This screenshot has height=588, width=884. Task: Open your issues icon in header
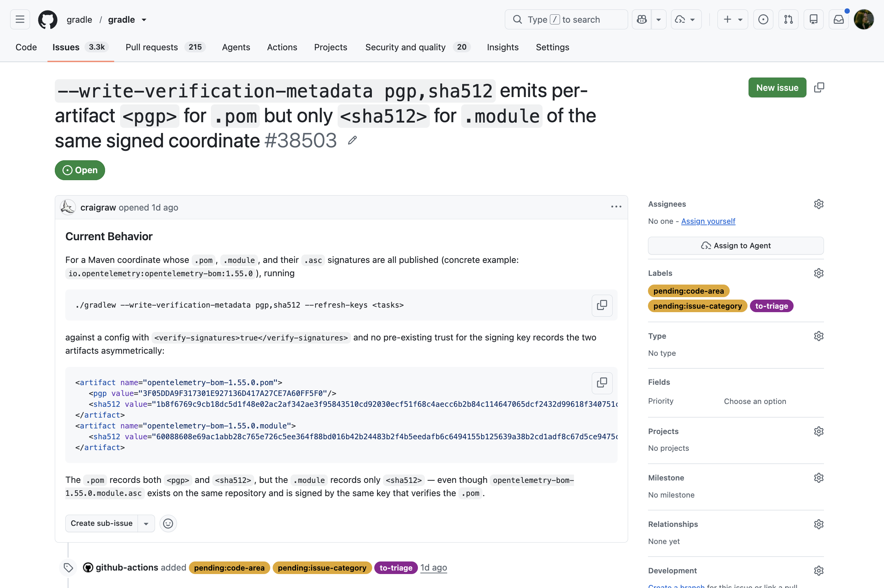tap(763, 20)
